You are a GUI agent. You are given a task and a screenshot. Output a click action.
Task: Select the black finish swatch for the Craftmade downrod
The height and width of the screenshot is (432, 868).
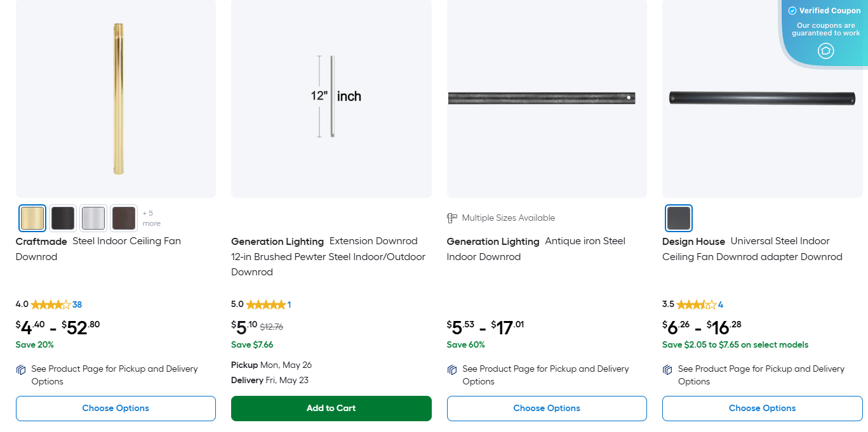(x=62, y=218)
